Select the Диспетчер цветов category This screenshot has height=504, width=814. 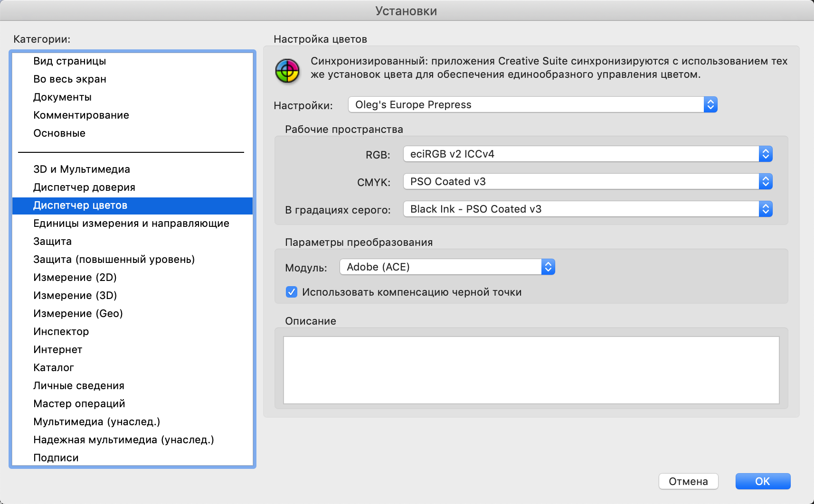[x=133, y=205]
